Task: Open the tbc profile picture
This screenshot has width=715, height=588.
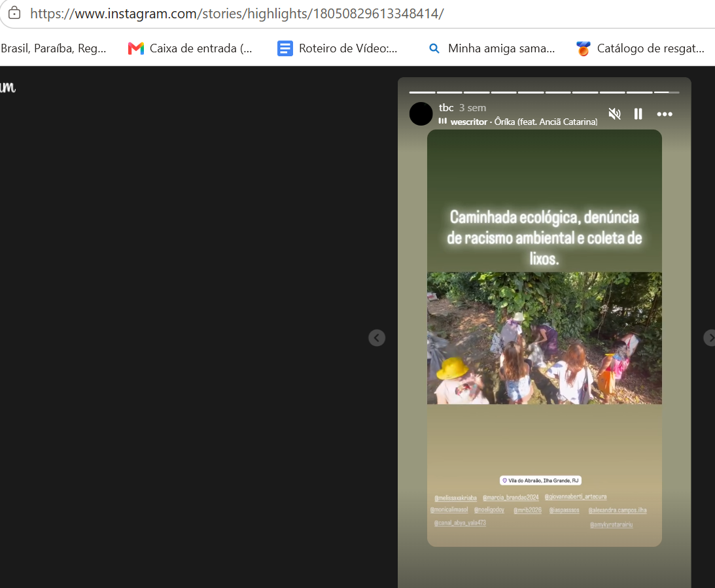Action: (x=421, y=114)
